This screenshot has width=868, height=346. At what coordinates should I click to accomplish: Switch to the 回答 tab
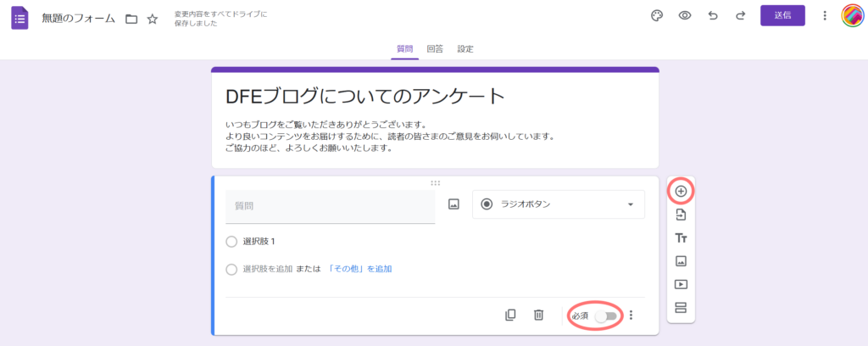434,49
